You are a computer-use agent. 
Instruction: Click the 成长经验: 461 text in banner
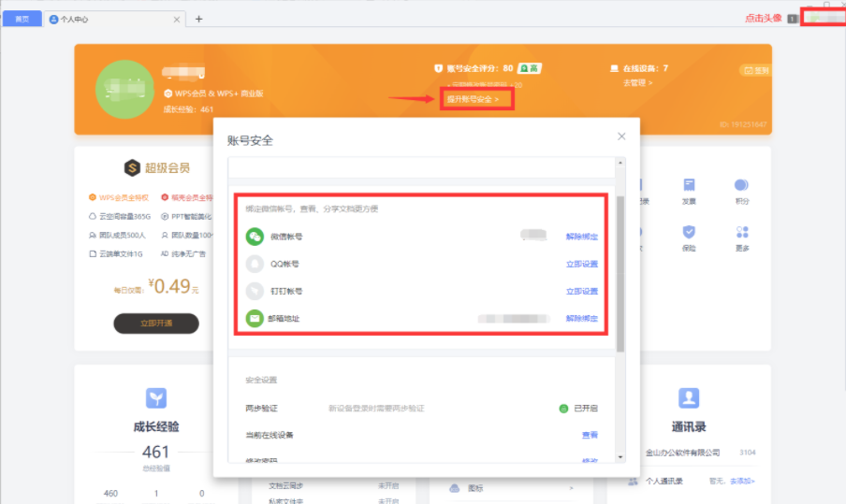point(188,109)
